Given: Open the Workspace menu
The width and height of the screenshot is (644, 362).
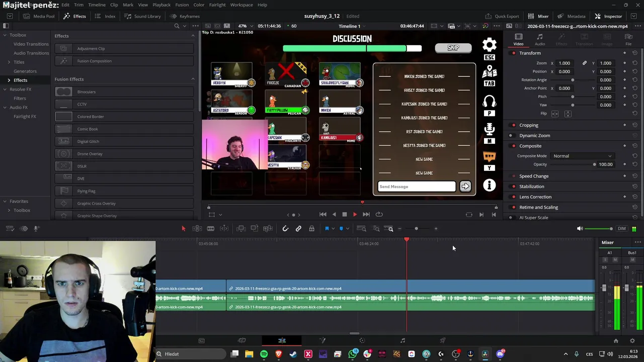Looking at the screenshot, I should pos(242,5).
